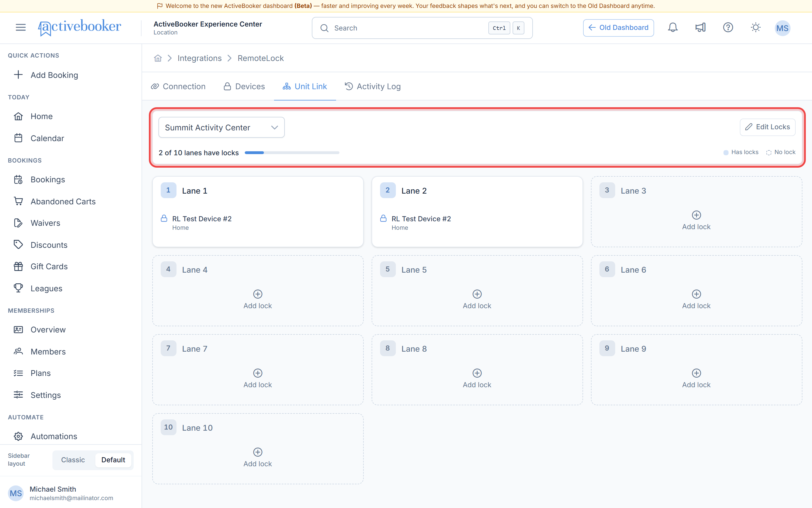
Task: Click the Edit Locks button
Action: 767,127
